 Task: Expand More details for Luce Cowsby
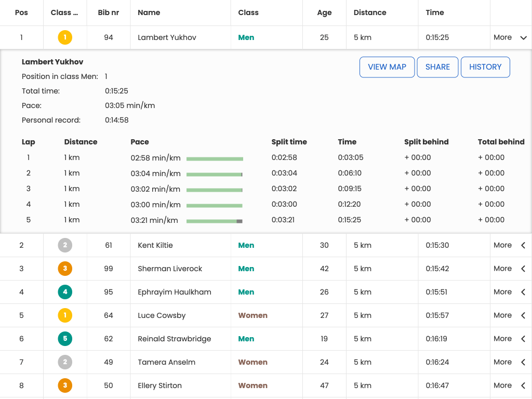pyautogui.click(x=510, y=315)
